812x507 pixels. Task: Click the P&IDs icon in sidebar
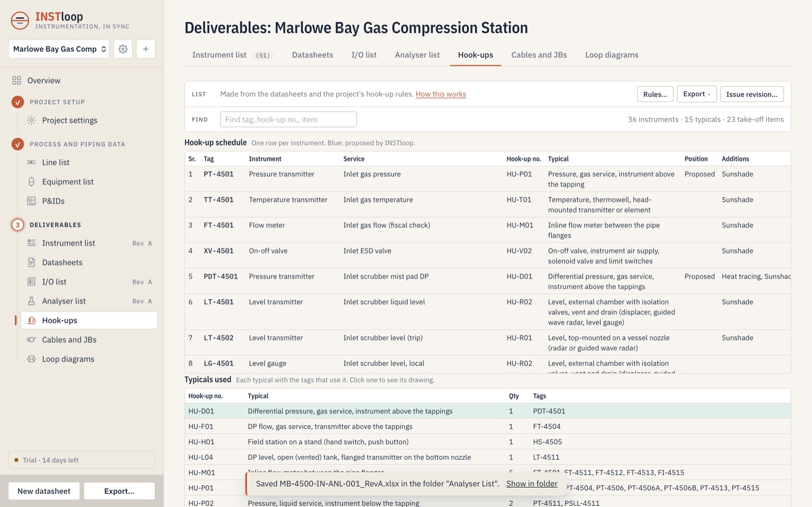coord(31,201)
